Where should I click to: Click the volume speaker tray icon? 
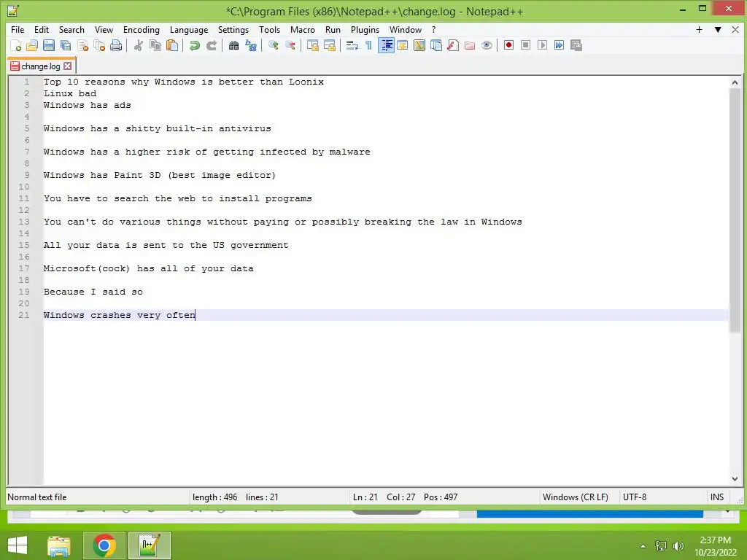point(678,545)
